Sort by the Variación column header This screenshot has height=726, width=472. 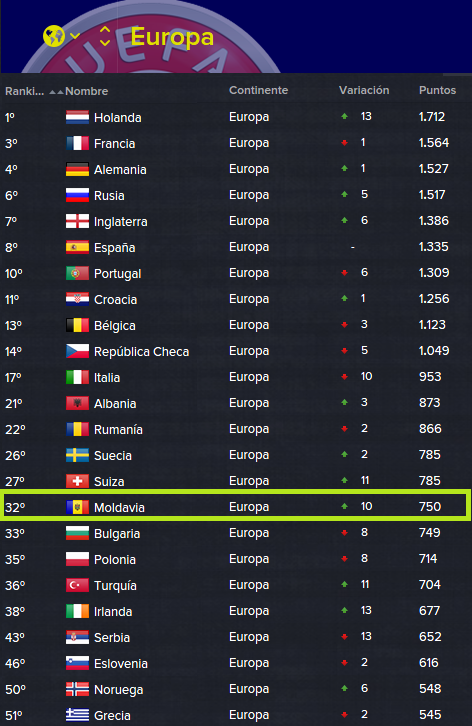[364, 90]
